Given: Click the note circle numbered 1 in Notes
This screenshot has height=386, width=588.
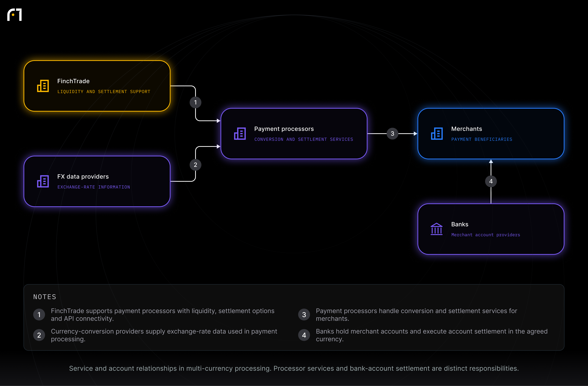Looking at the screenshot, I should (x=39, y=315).
